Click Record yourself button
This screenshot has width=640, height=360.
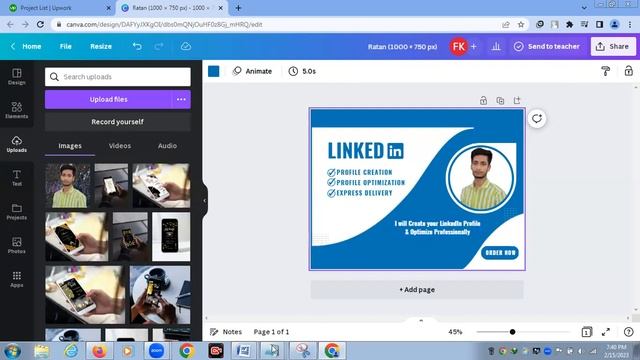click(x=118, y=122)
